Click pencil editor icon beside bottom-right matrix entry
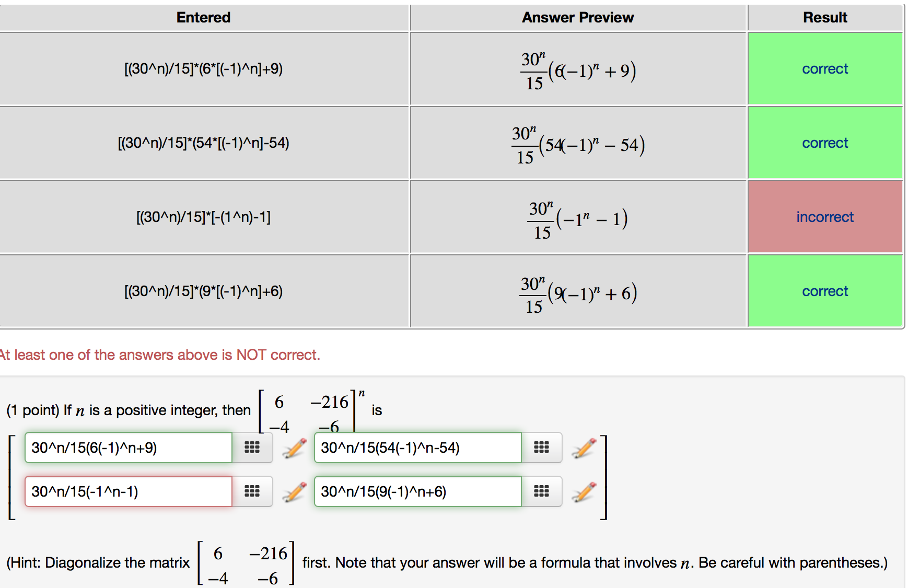 tap(584, 492)
